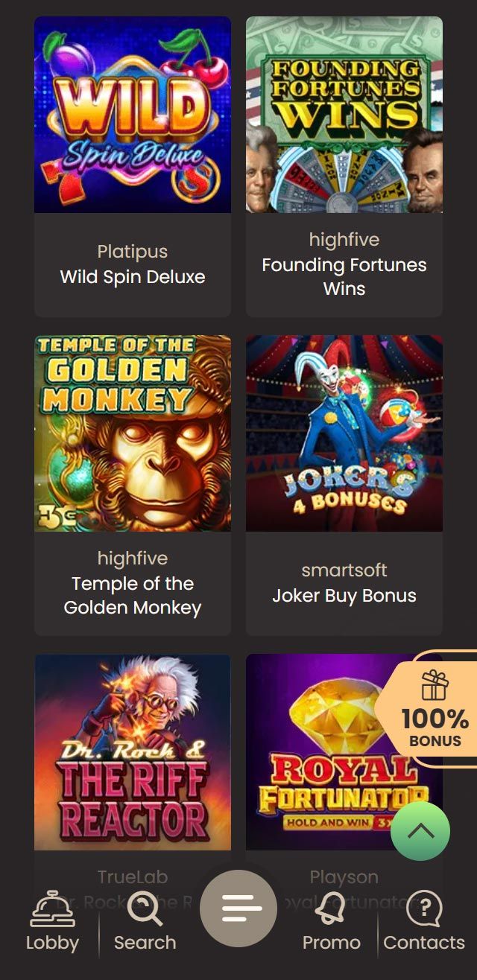Launch the Wild Spin Deluxe thumbnail

(133, 115)
